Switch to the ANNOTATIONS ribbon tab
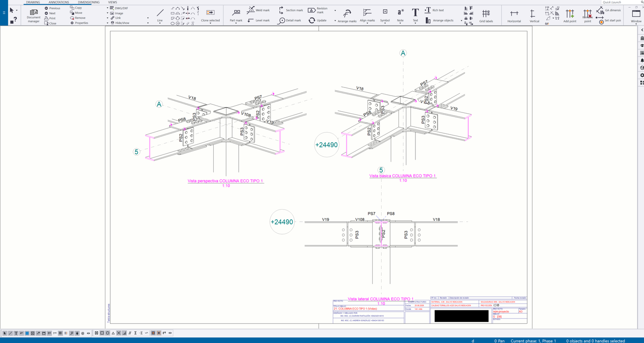The height and width of the screenshot is (343, 644). click(59, 2)
